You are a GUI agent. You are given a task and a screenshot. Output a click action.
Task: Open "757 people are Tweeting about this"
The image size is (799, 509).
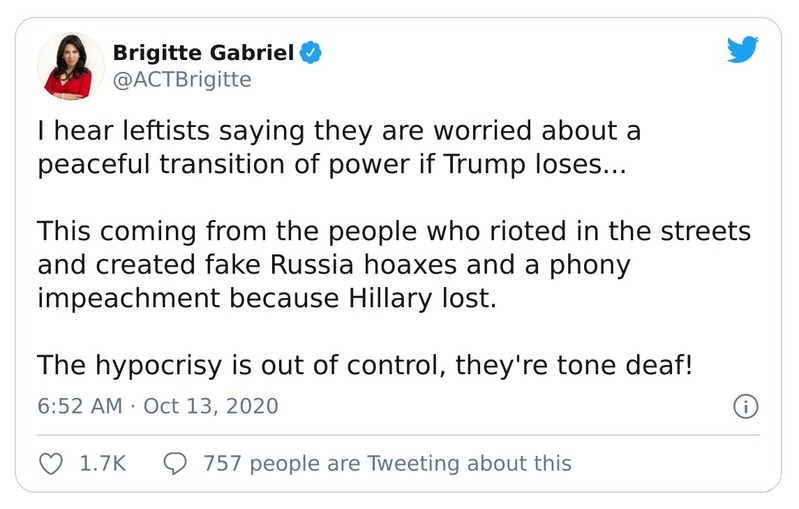point(387,463)
